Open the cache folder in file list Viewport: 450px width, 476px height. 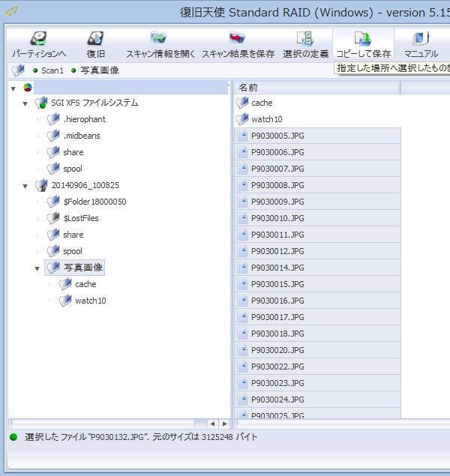click(261, 103)
